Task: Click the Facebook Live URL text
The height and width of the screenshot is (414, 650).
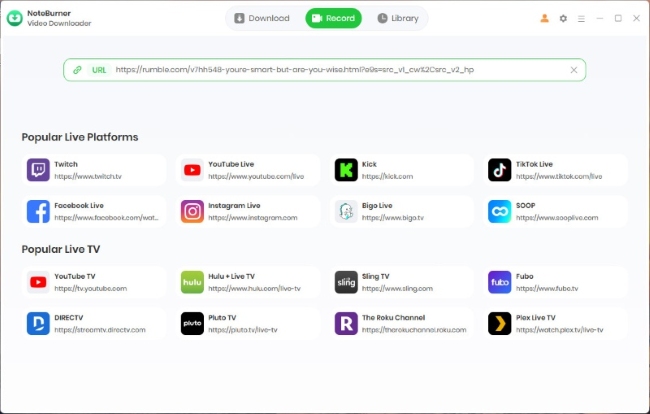Action: [106, 218]
